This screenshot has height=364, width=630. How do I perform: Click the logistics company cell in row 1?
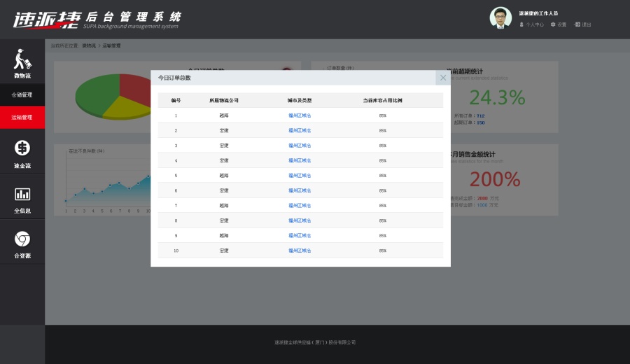tap(224, 115)
